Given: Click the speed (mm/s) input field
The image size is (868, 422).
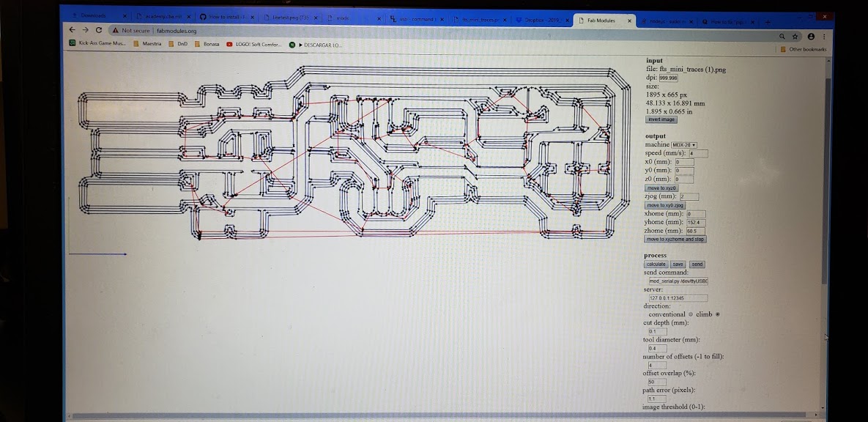Looking at the screenshot, I should point(698,153).
